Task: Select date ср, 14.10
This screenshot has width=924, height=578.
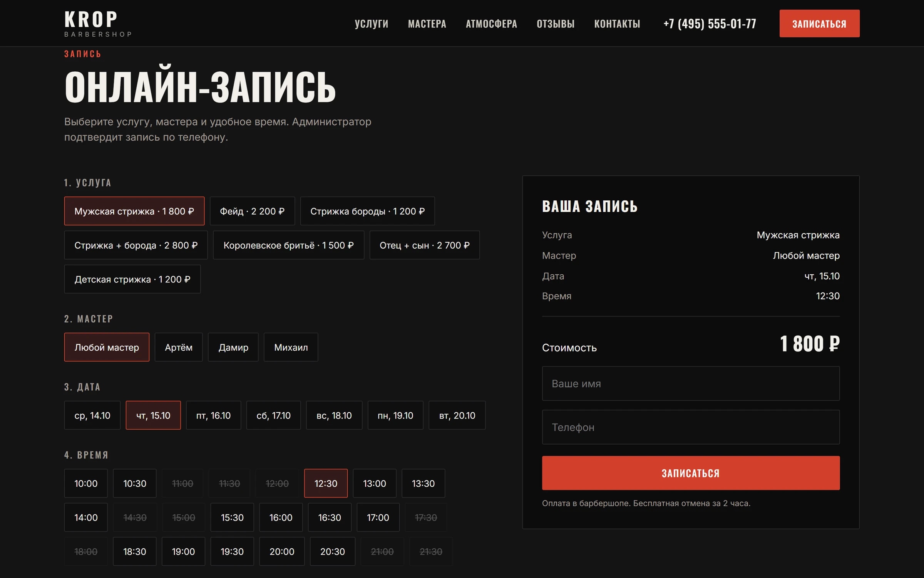Action: click(x=92, y=415)
